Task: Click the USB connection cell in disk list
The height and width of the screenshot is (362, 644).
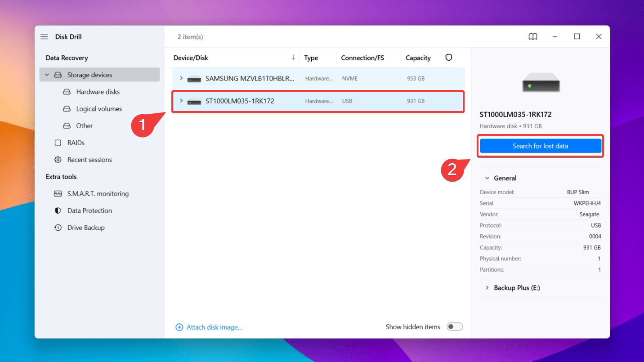Action: tap(347, 101)
